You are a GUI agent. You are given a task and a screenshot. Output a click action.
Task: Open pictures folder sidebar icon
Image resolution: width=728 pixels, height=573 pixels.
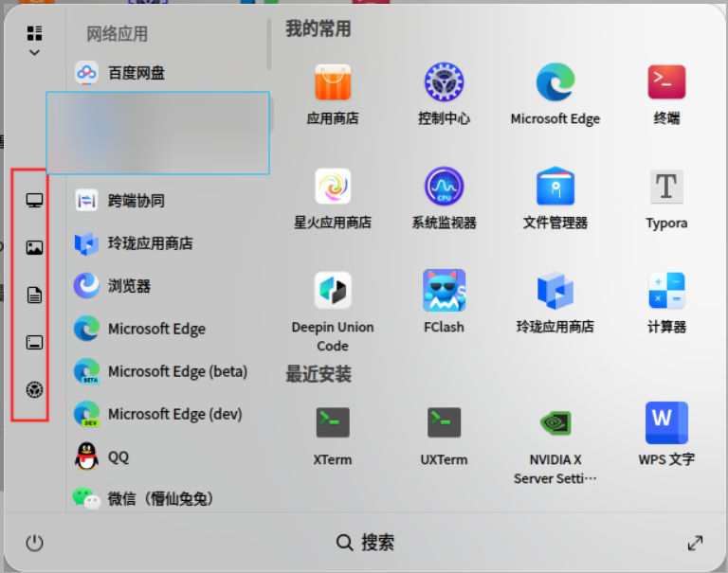[34, 248]
